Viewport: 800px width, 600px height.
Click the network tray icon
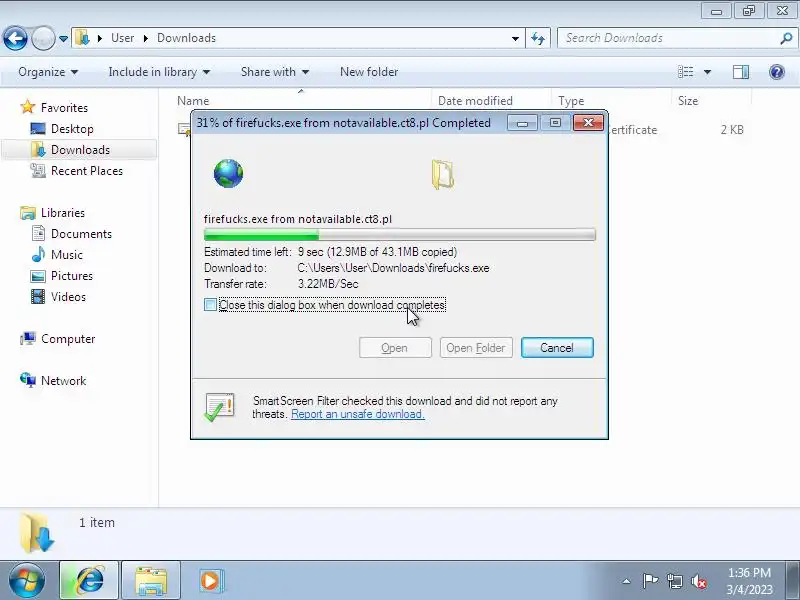pos(674,581)
